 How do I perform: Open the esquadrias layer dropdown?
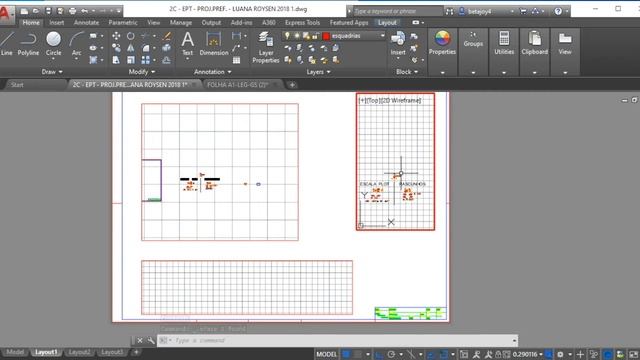(382, 36)
